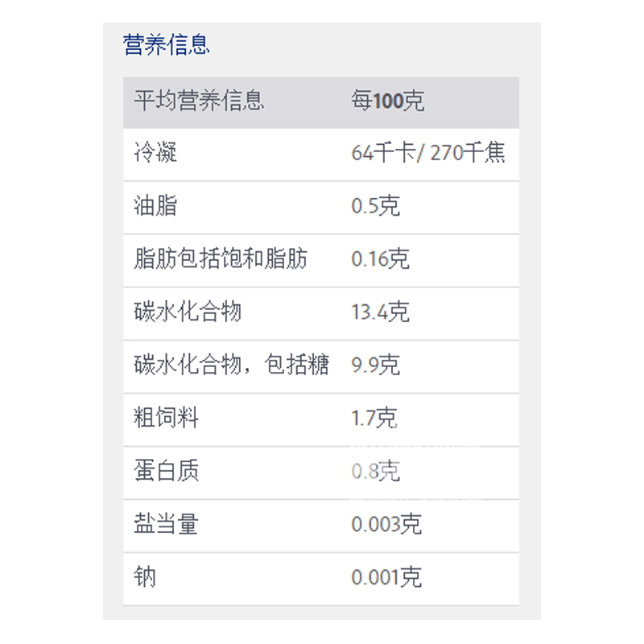Click the 每100克 column header
644x644 pixels.
(x=387, y=101)
